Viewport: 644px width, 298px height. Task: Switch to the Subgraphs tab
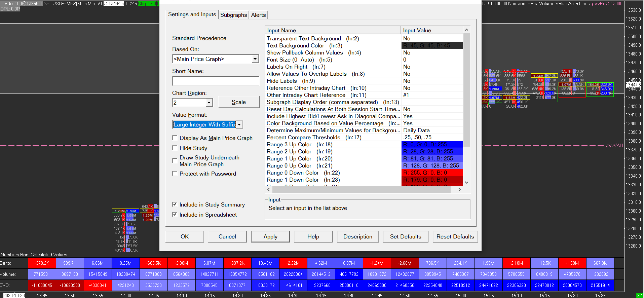[x=233, y=15]
